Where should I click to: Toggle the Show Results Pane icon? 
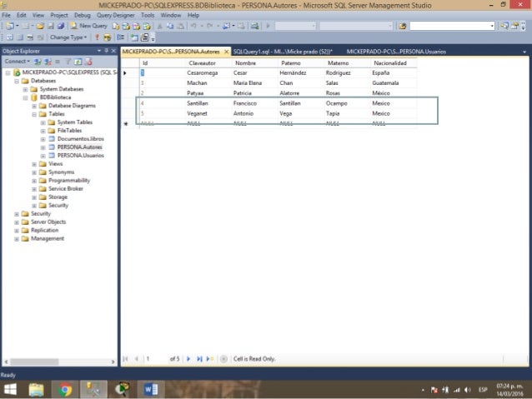point(40,37)
